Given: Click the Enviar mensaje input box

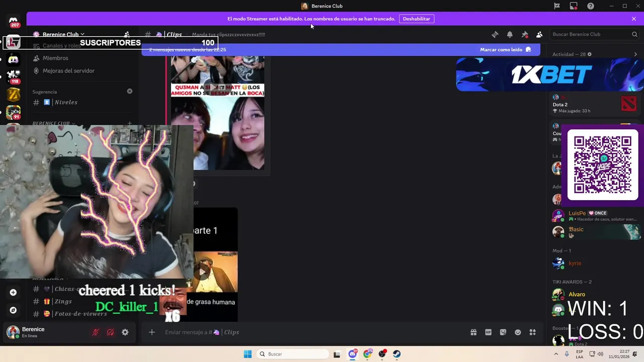Looking at the screenshot, I should 312,332.
